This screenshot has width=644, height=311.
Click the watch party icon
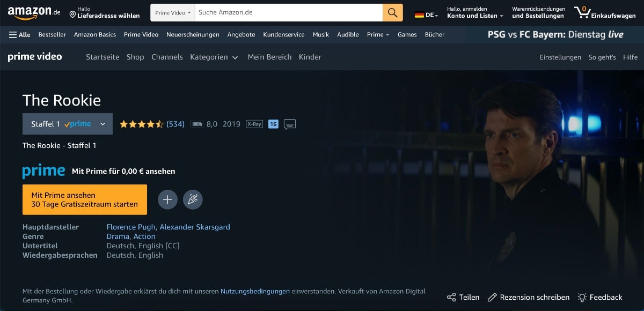pyautogui.click(x=193, y=199)
